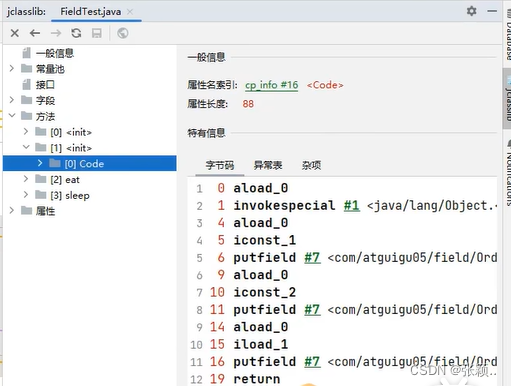Image resolution: width=511 pixels, height=386 pixels.
Task: Click the invokespecial instruction text
Action: click(x=284, y=205)
